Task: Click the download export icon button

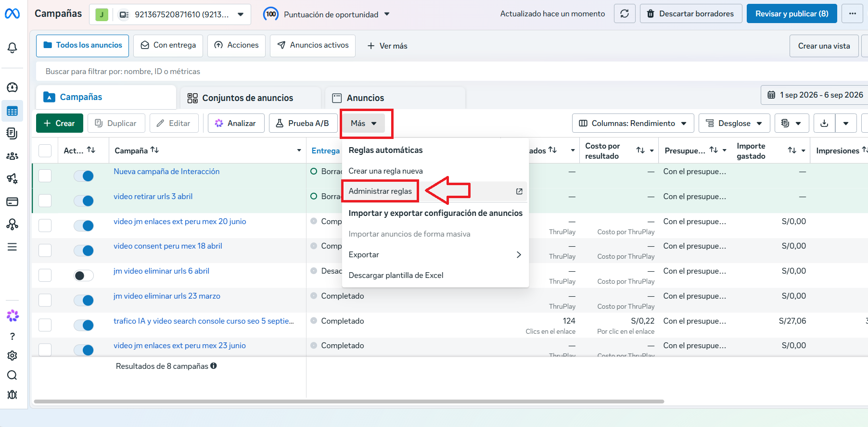Action: pos(824,123)
